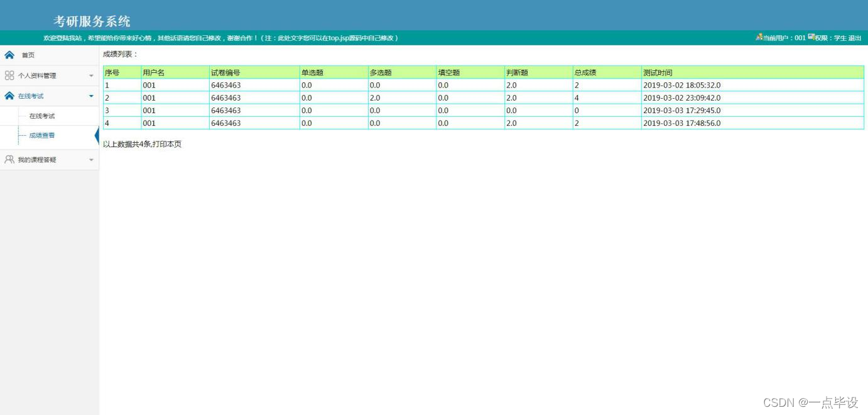Click the grid icon for 个人资料管理

point(9,75)
